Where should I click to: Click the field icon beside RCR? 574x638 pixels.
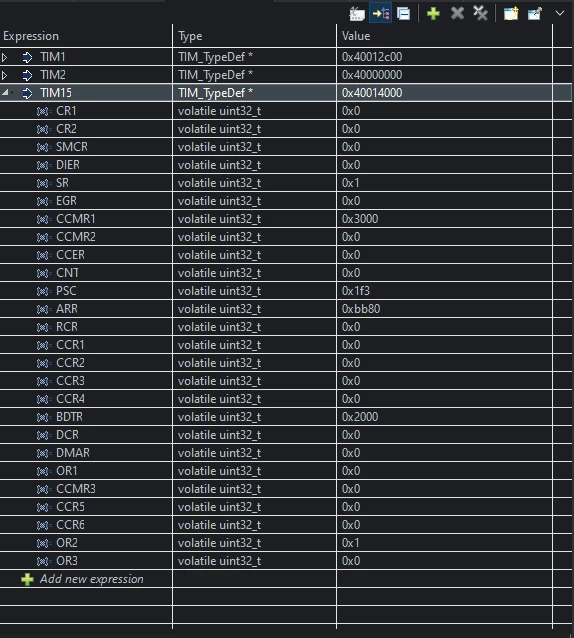pos(44,327)
